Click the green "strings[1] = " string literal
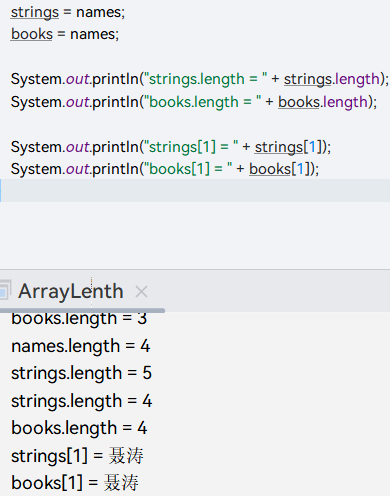The width and height of the screenshot is (390, 496). [191, 147]
